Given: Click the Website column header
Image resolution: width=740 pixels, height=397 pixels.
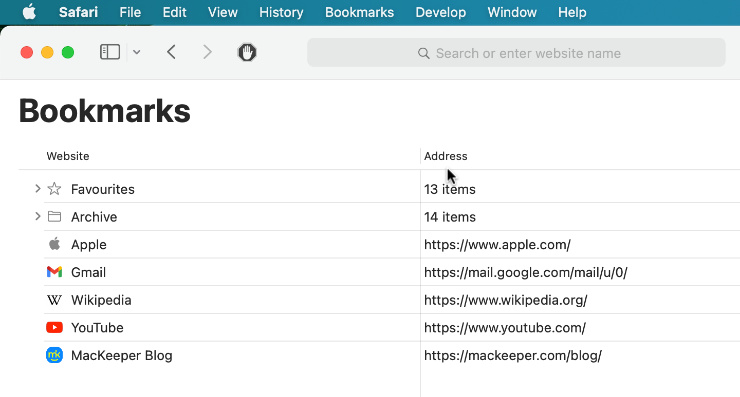Looking at the screenshot, I should [x=68, y=156].
